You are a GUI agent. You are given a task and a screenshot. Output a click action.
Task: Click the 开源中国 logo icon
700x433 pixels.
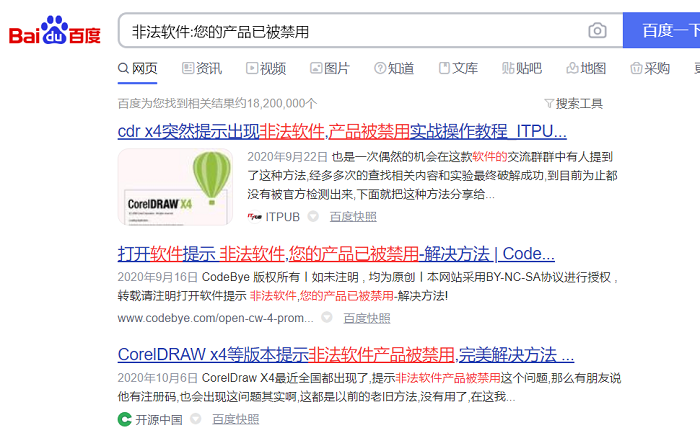[x=125, y=419]
